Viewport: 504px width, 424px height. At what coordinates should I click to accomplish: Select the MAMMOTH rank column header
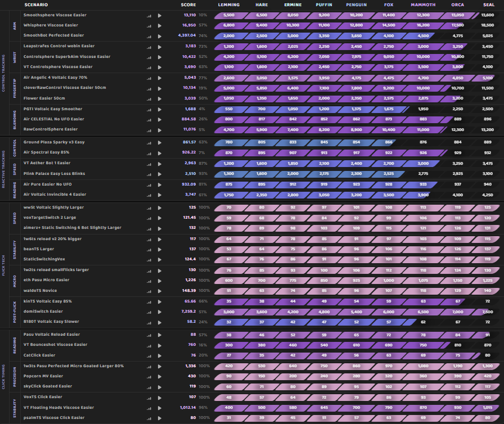coord(423,5)
